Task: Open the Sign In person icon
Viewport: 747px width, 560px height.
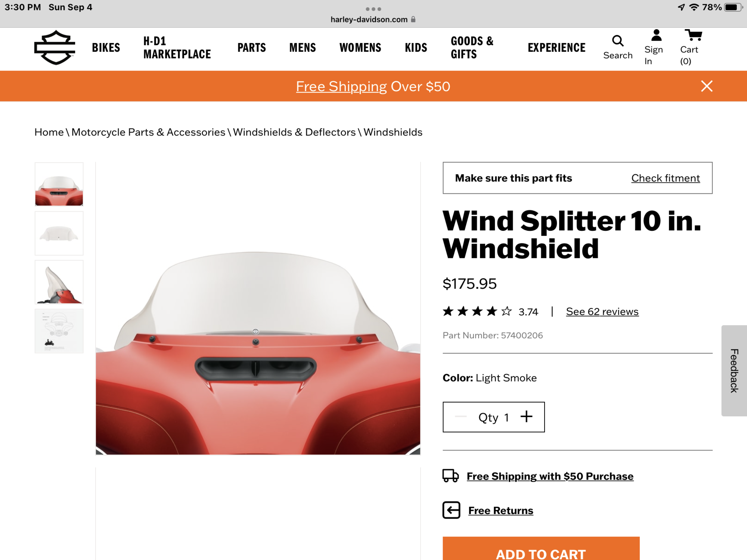Action: [656, 35]
